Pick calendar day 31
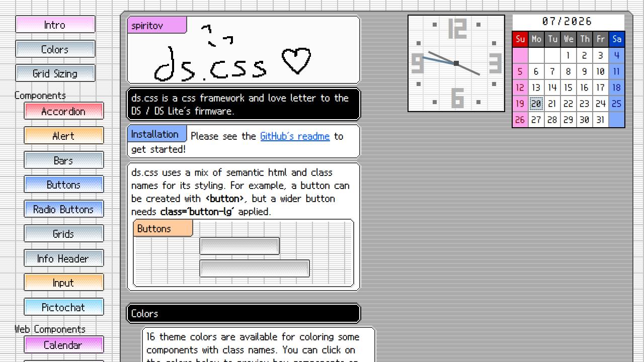644x362 pixels. click(601, 120)
